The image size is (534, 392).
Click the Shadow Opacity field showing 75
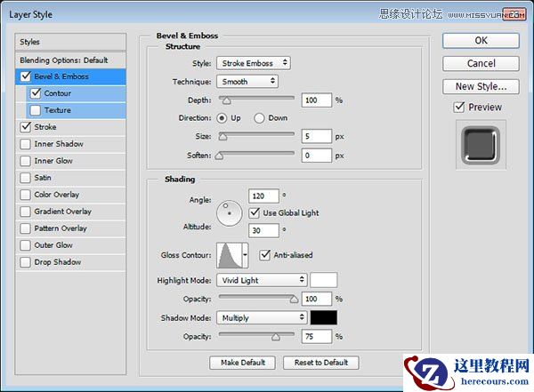coord(316,336)
